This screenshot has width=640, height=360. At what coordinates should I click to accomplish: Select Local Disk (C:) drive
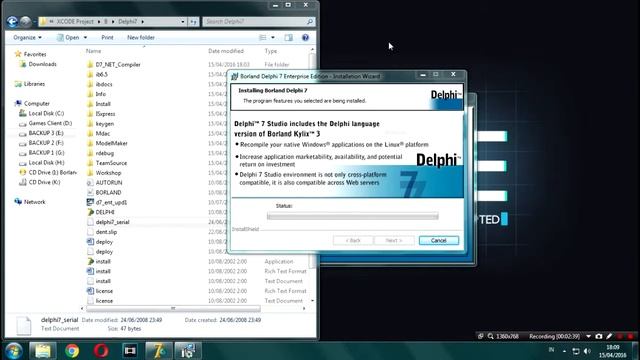(x=42, y=113)
